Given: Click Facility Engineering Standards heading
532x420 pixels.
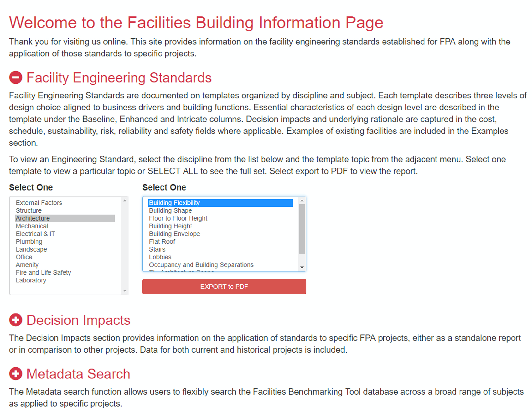Looking at the screenshot, I should (119, 78).
